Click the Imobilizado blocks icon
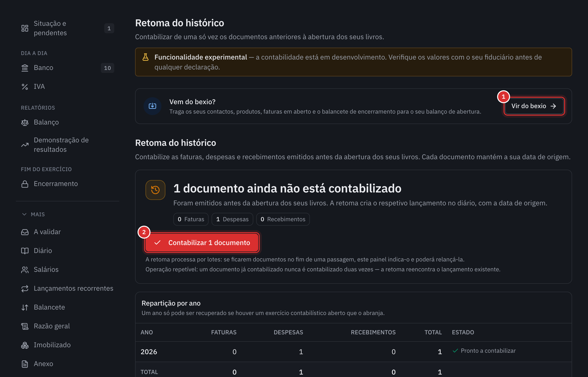The height and width of the screenshot is (377, 588). tap(25, 345)
